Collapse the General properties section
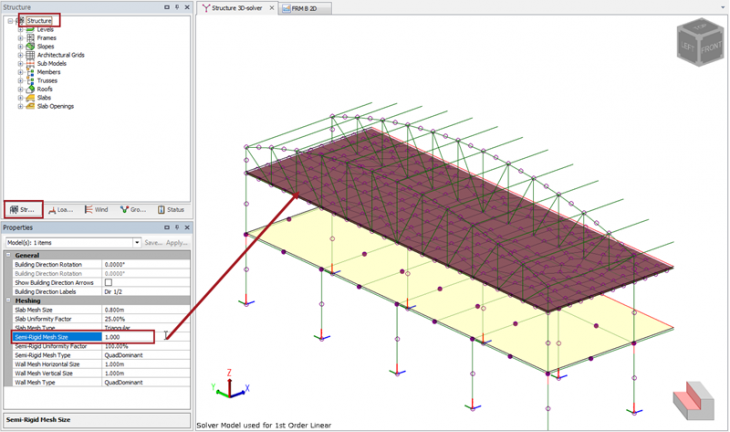This screenshot has height=432, width=730. point(7,256)
